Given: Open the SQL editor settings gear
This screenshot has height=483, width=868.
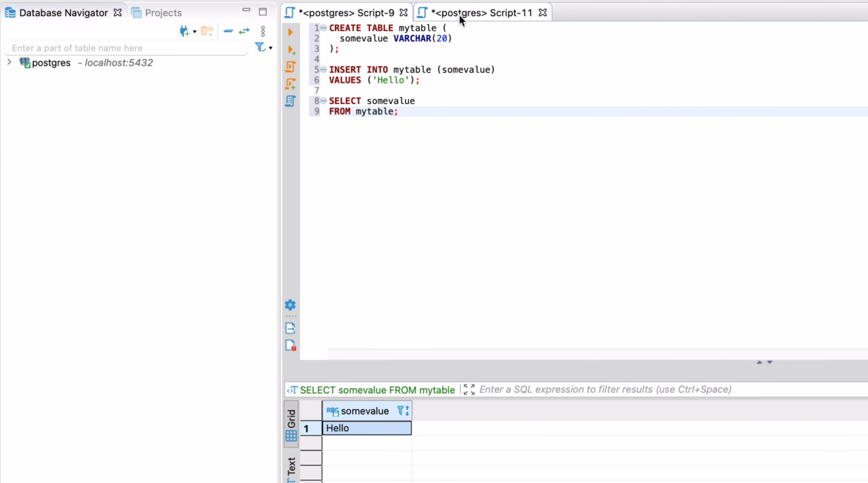Looking at the screenshot, I should pyautogui.click(x=290, y=305).
